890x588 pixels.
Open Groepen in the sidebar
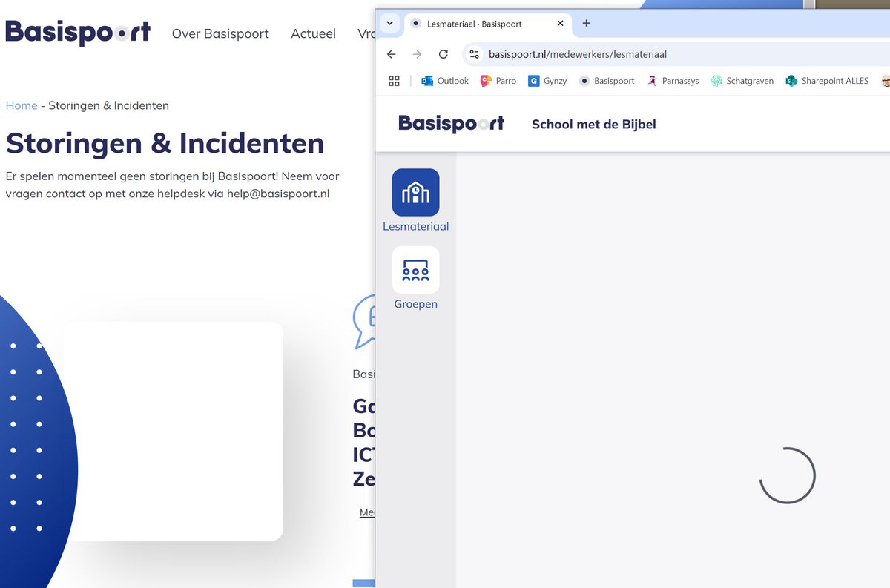coord(415,278)
